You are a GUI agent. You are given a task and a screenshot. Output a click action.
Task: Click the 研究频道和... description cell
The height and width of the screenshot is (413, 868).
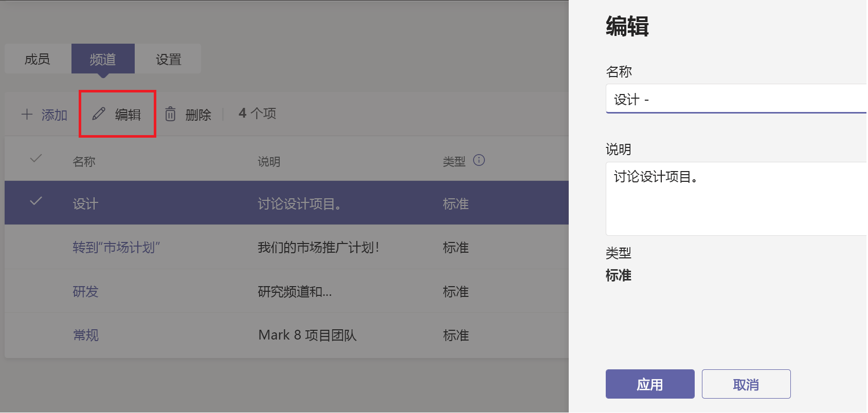click(295, 292)
